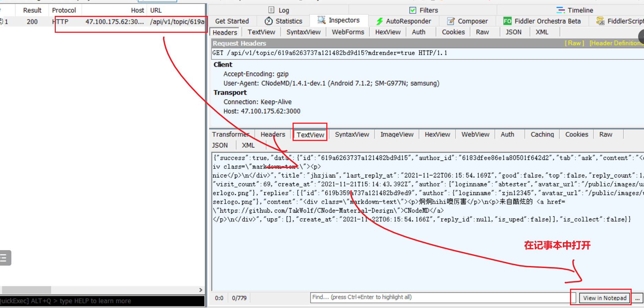Screen dimensions: 644x308
Task: Open the AutoResponder tab
Action: pos(404,21)
